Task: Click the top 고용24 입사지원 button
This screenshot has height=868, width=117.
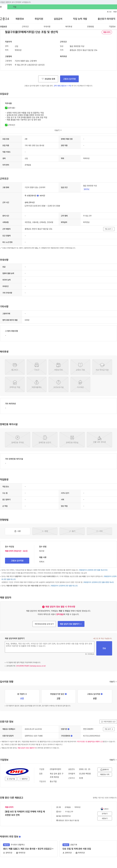Action: (69, 79)
